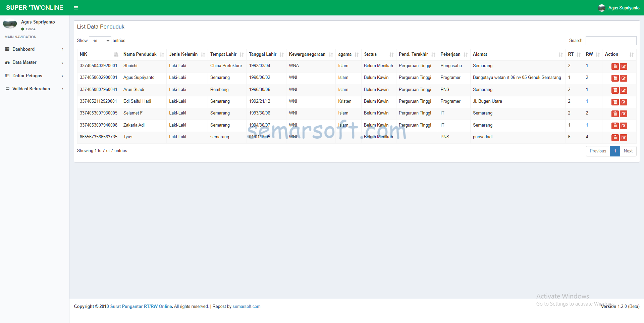
Task: Delete Shoichi's record using the trash icon
Action: point(615,66)
